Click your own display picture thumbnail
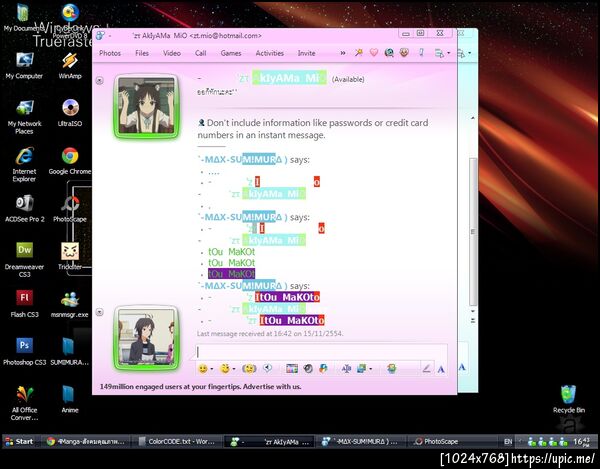The height and width of the screenshot is (469, 600). click(146, 339)
